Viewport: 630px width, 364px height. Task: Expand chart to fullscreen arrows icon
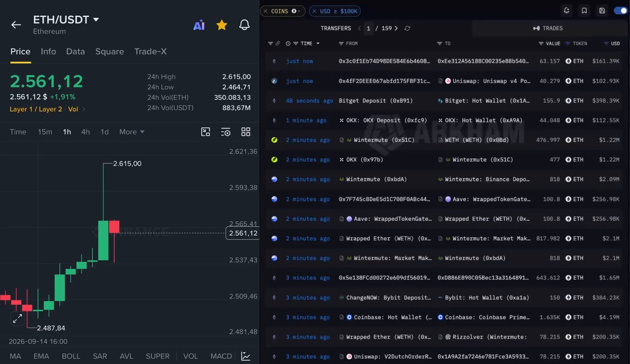(17, 318)
